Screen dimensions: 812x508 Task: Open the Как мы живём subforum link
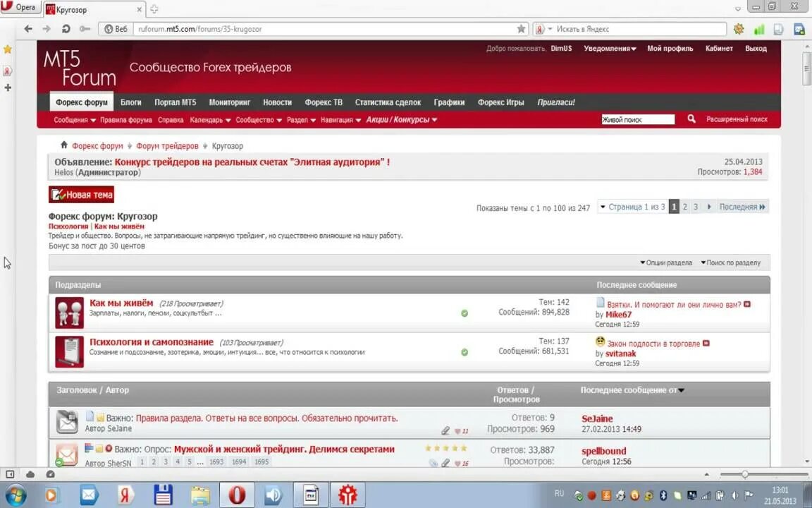pyautogui.click(x=121, y=303)
